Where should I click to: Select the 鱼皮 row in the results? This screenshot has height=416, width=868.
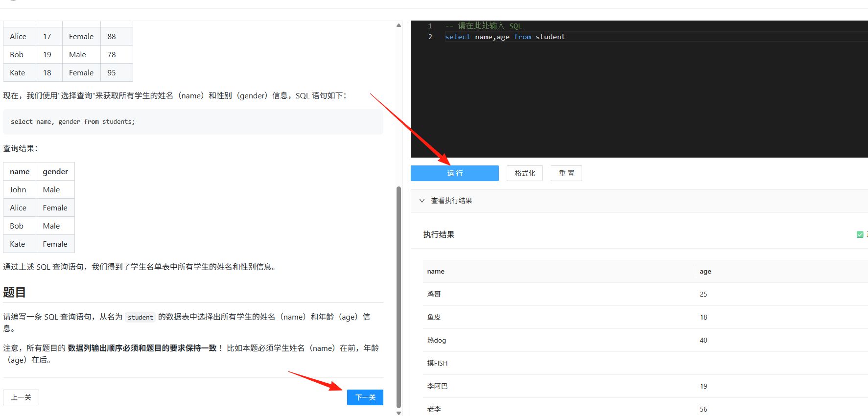[645, 317]
